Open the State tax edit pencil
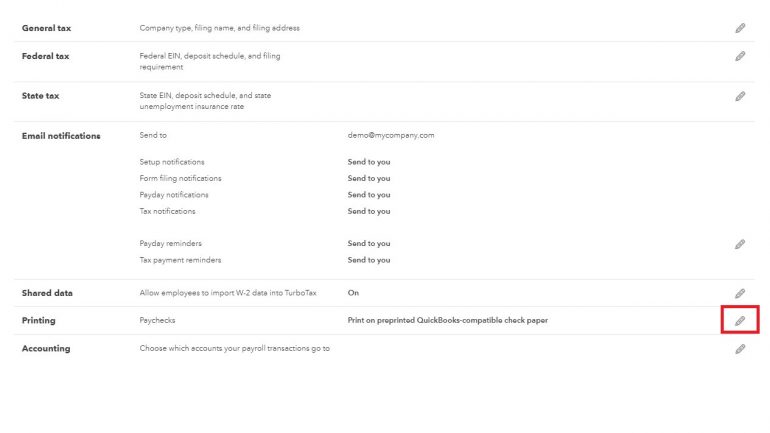The width and height of the screenshot is (770, 433). [740, 96]
